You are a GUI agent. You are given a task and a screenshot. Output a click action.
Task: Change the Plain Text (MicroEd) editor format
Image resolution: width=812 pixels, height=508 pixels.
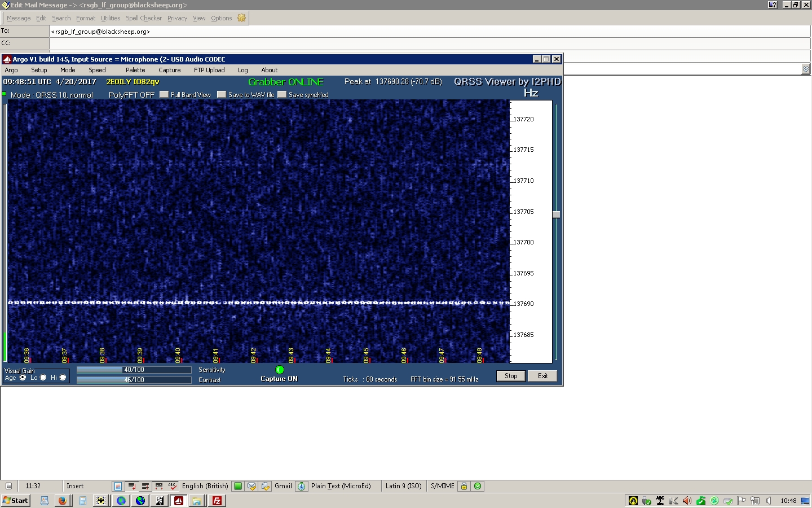click(x=341, y=486)
